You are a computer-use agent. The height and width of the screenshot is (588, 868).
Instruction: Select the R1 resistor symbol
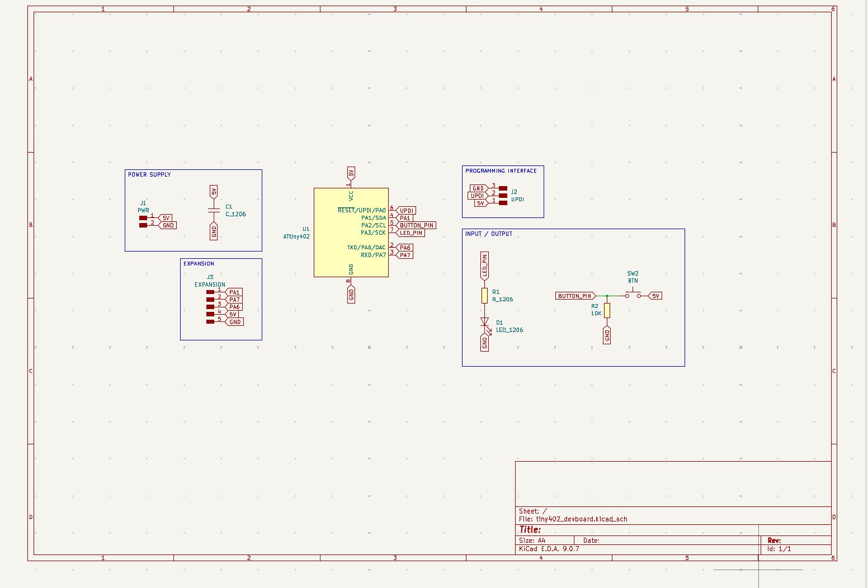(x=485, y=296)
